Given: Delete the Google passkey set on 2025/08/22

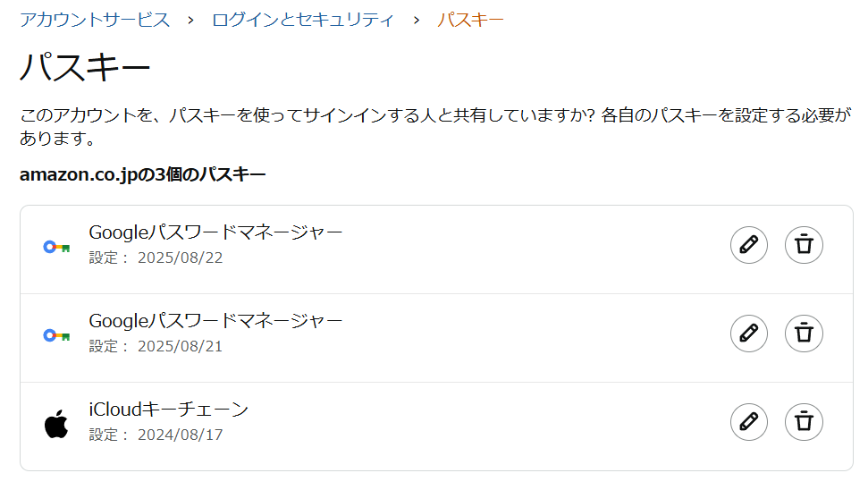Looking at the screenshot, I should coord(804,245).
